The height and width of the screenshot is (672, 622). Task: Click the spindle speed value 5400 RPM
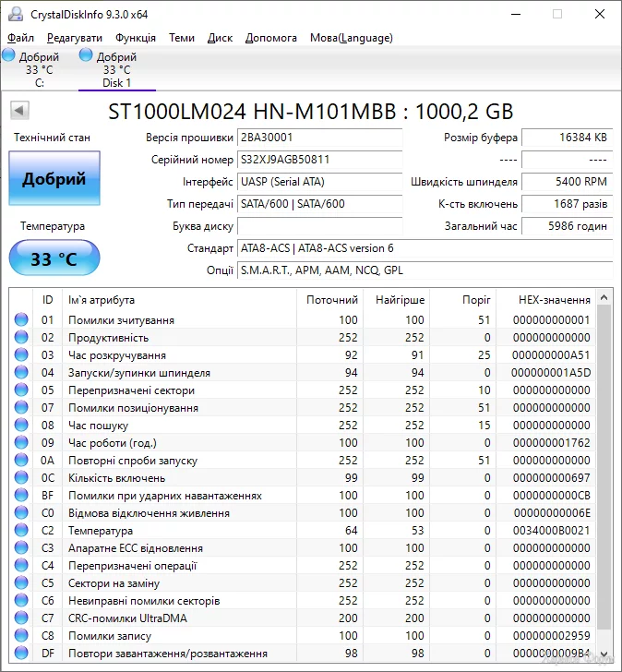pyautogui.click(x=568, y=182)
